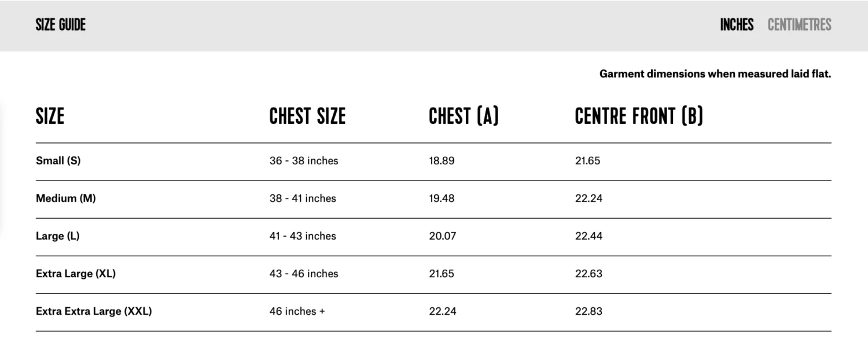Click the 21.65 value for Extra Large
The image size is (868, 346).
tap(443, 274)
